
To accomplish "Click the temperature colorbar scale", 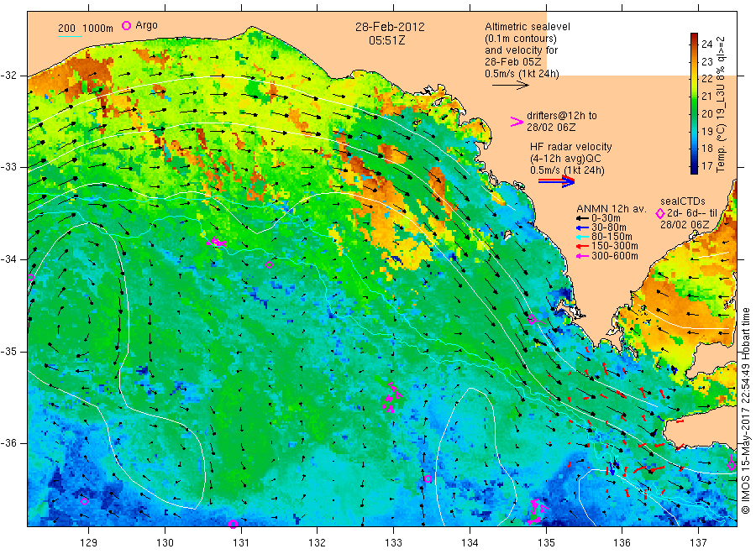I will pos(695,103).
